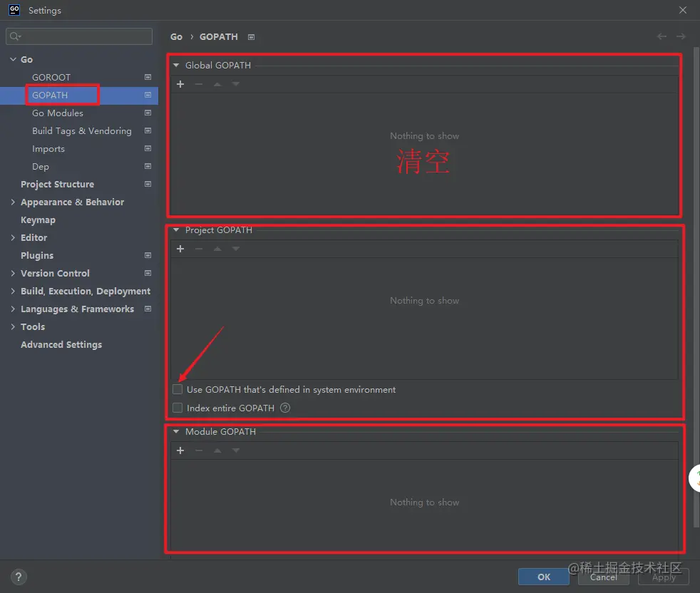
Task: Expand the Editor settings node
Action: [13, 237]
